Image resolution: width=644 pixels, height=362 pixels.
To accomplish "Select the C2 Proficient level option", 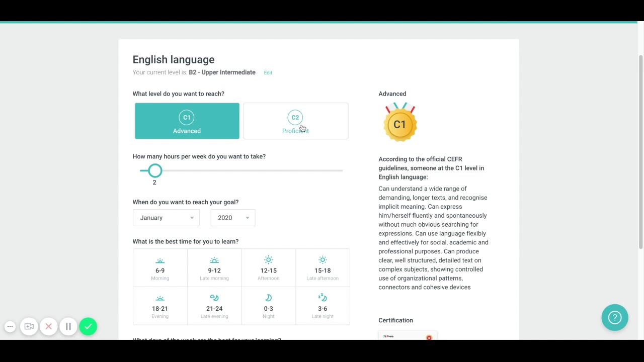I will click(x=295, y=121).
